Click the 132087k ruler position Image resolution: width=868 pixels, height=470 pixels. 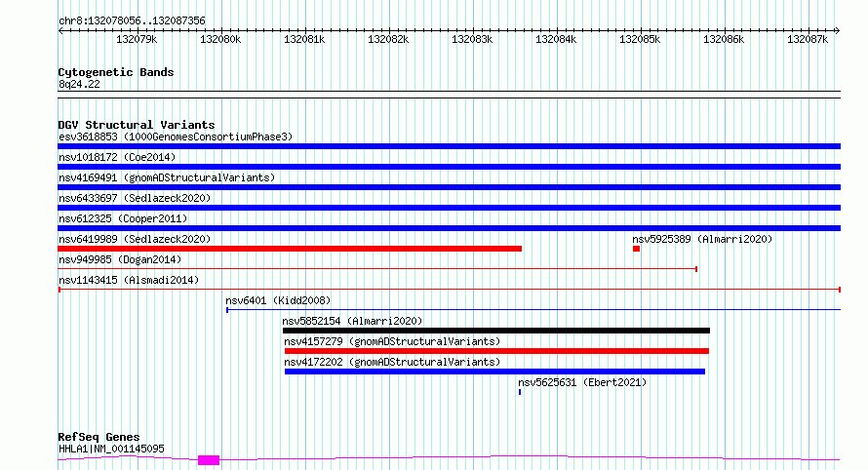[808, 39]
